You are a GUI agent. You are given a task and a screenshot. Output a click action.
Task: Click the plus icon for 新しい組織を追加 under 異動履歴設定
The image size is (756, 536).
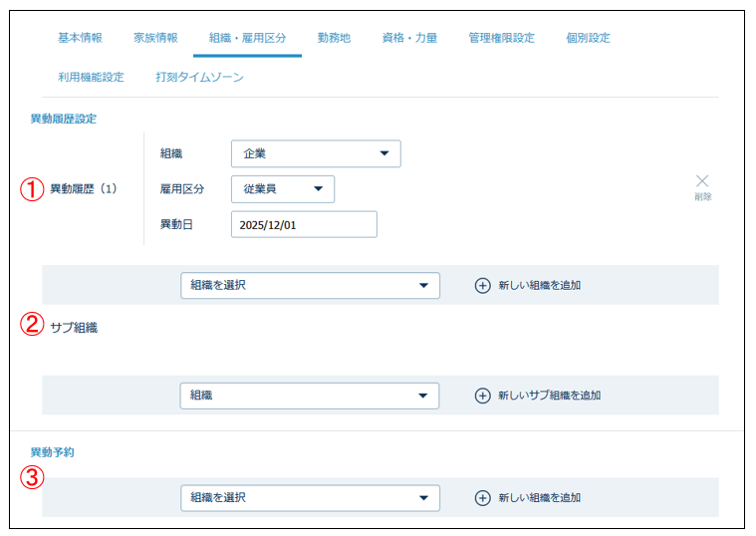tap(483, 285)
